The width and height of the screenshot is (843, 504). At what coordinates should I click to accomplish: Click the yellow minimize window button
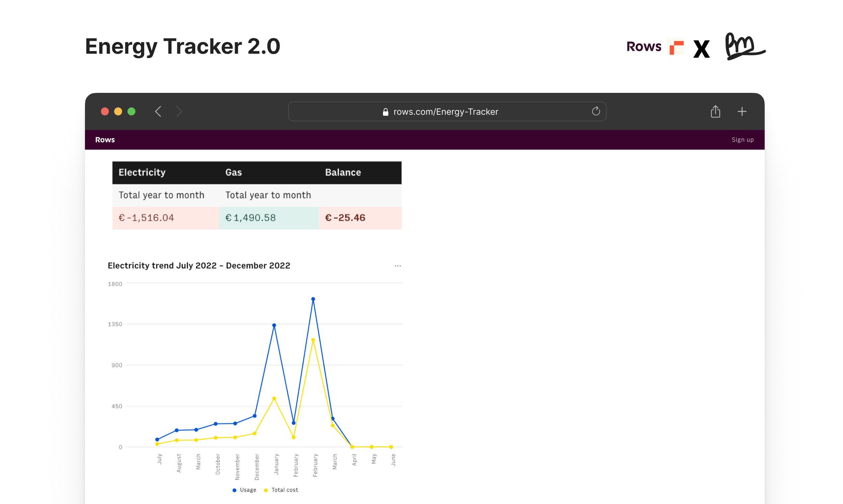(118, 111)
